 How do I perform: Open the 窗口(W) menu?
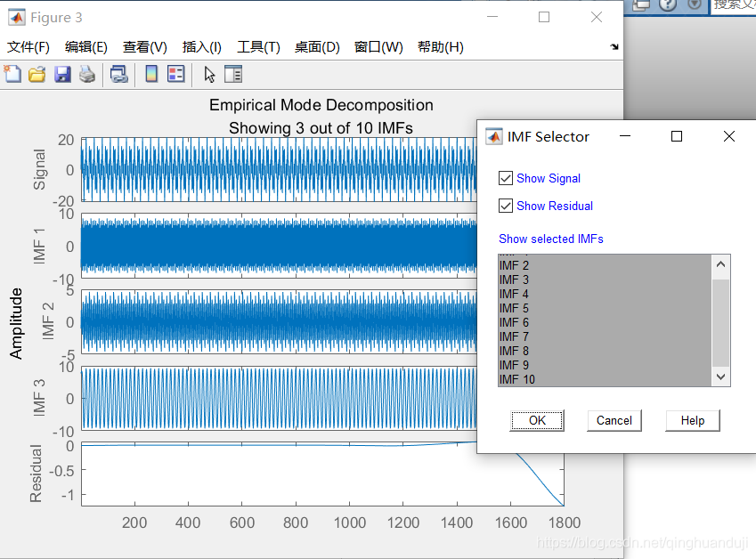378,47
